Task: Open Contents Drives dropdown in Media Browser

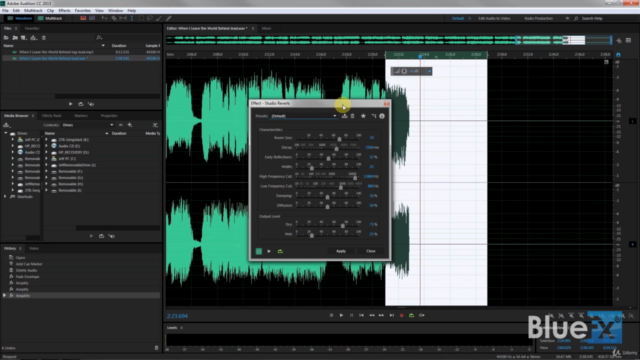Action: pyautogui.click(x=88, y=125)
